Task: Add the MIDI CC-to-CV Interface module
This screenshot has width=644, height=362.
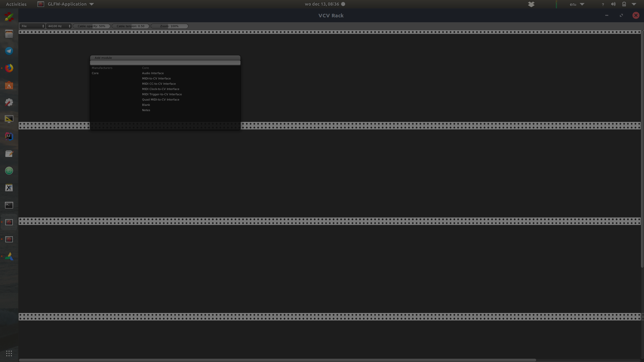Action: 159,84
